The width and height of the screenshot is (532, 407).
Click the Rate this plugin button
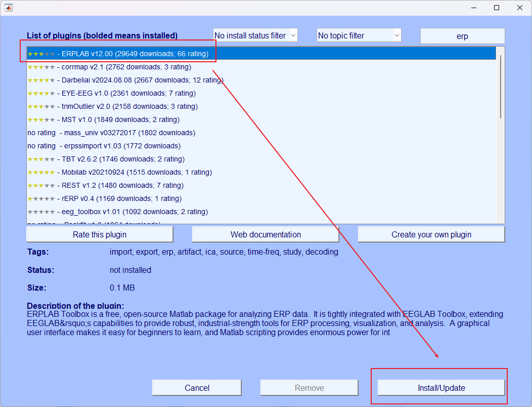point(100,234)
